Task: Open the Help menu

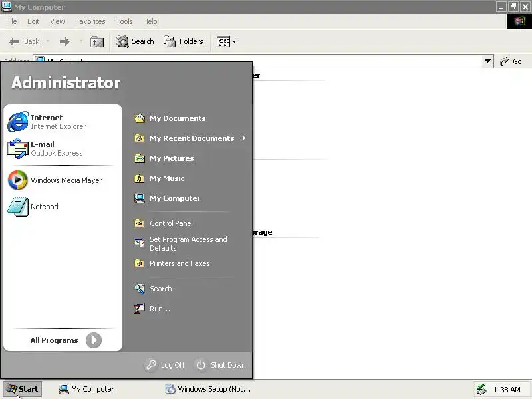Action: (150, 21)
